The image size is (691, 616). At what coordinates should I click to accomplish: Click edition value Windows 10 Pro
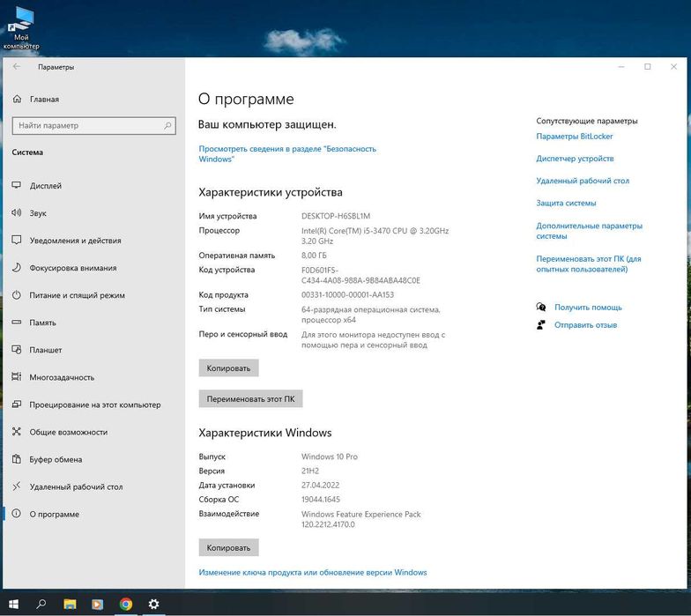click(x=330, y=456)
